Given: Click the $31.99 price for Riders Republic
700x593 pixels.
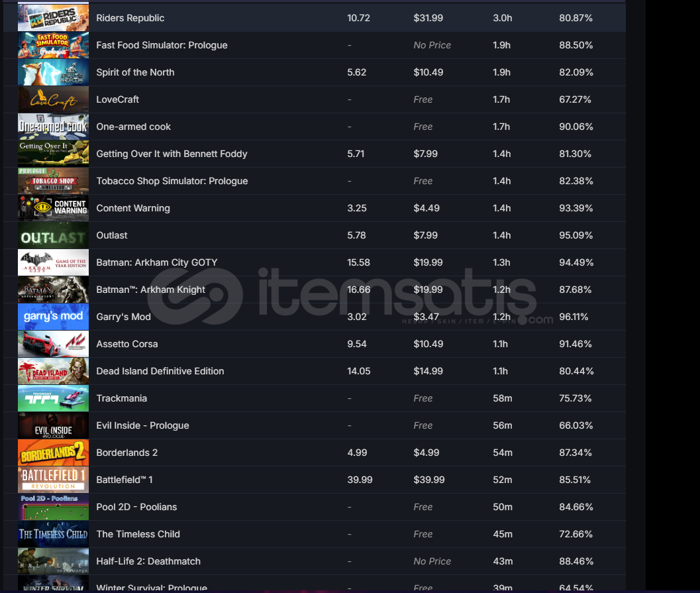Looking at the screenshot, I should [x=428, y=18].
